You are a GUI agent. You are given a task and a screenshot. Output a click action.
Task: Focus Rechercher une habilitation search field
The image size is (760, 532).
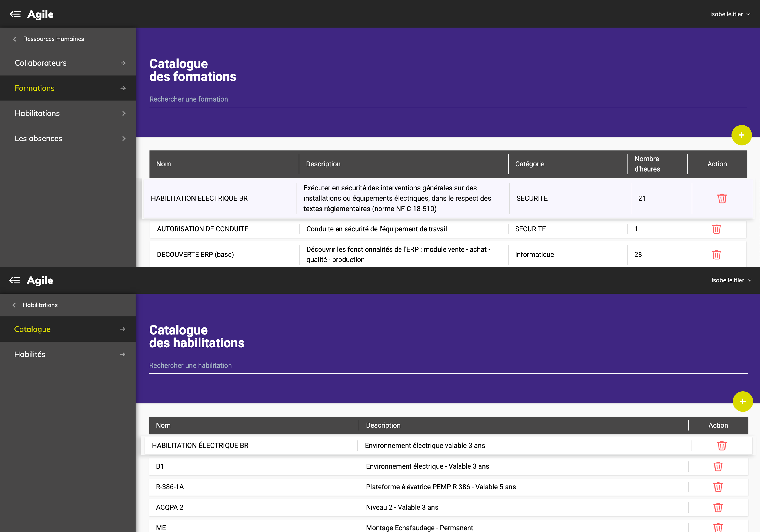449,365
